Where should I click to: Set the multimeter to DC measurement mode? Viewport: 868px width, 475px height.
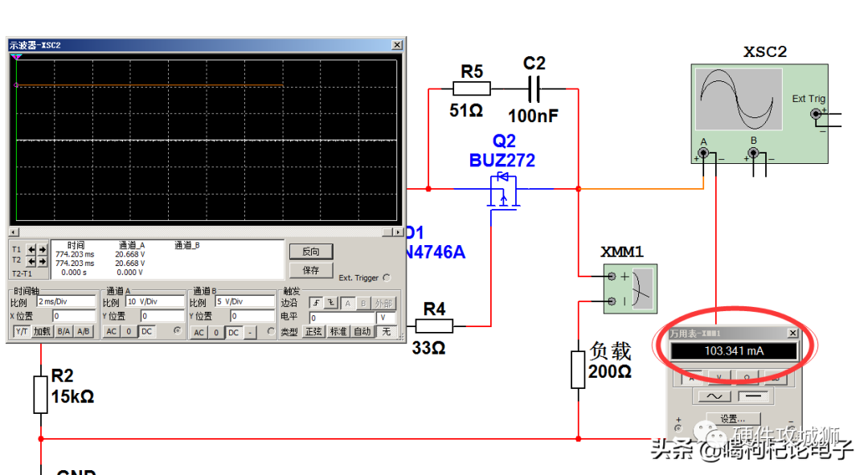point(754,395)
